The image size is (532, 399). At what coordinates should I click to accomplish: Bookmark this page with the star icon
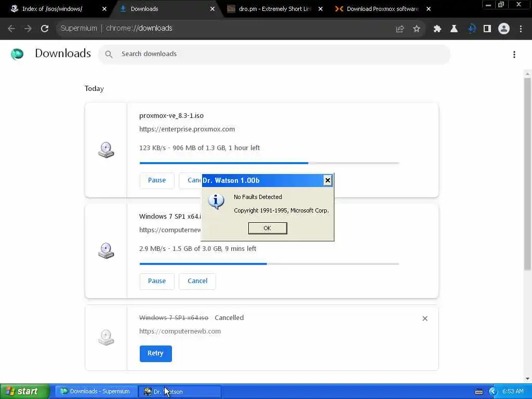pyautogui.click(x=416, y=29)
